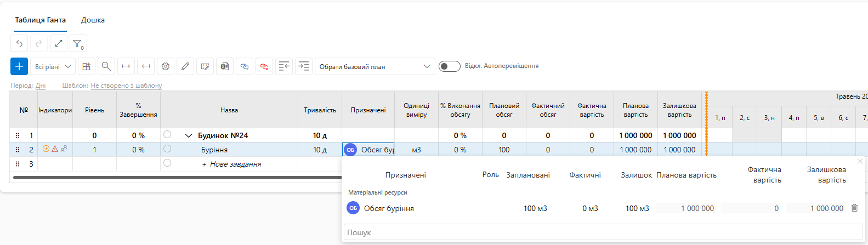Image resolution: width=868 pixels, height=245 pixels.
Task: Click the Індикатори column header
Action: click(55, 110)
